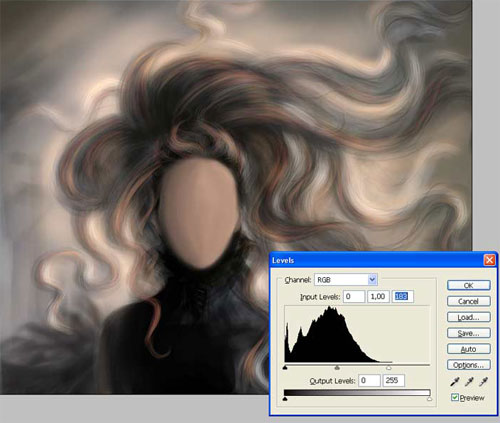Toggle the Preview checkbox
This screenshot has width=500, height=423.
[x=455, y=397]
